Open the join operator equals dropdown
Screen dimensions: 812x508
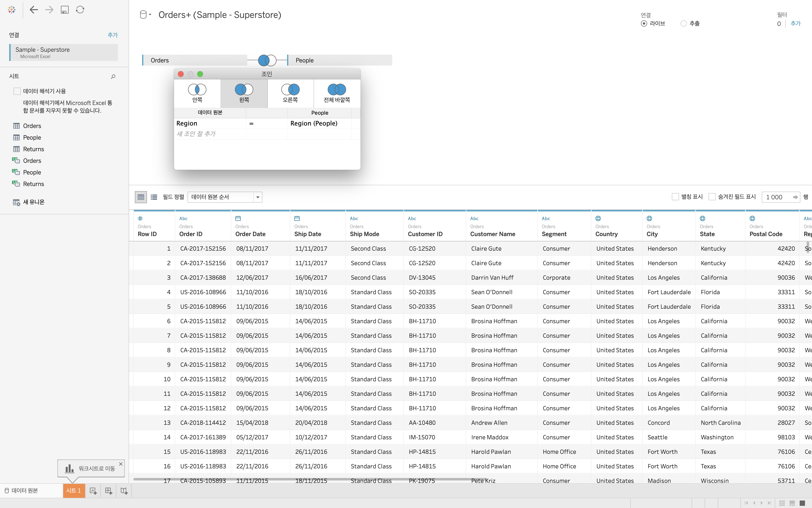coord(267,123)
